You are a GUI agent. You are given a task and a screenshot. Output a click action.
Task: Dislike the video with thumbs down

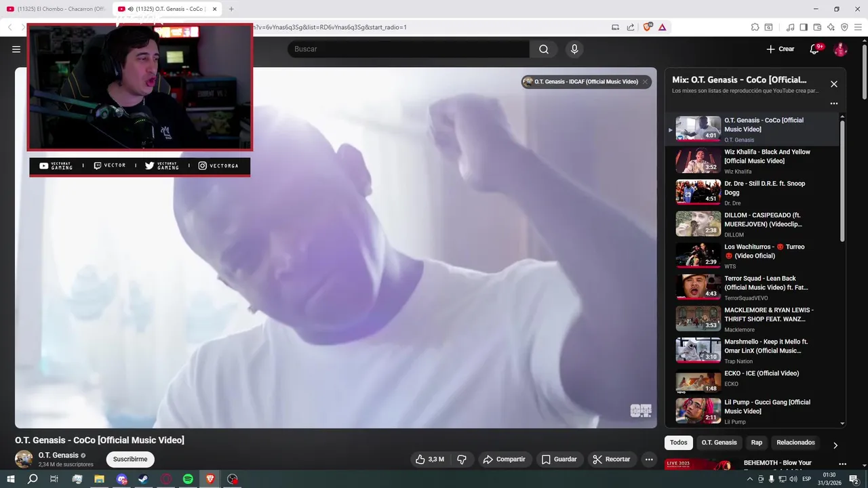[462, 460]
